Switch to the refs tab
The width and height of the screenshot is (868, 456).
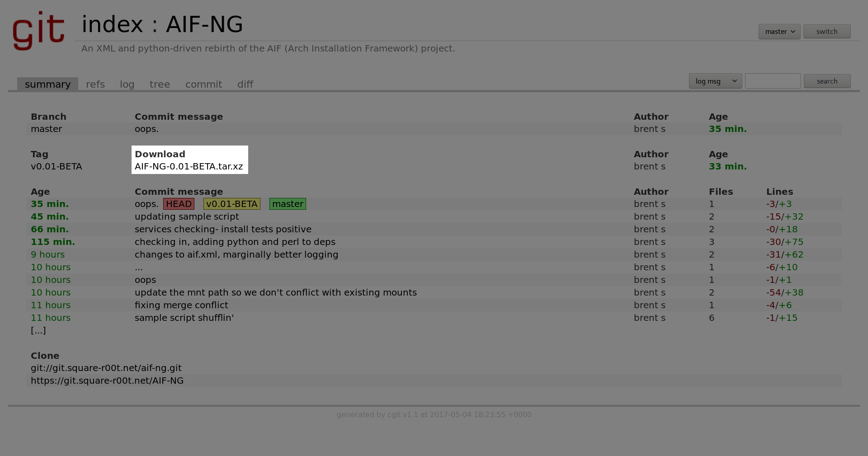[95, 85]
